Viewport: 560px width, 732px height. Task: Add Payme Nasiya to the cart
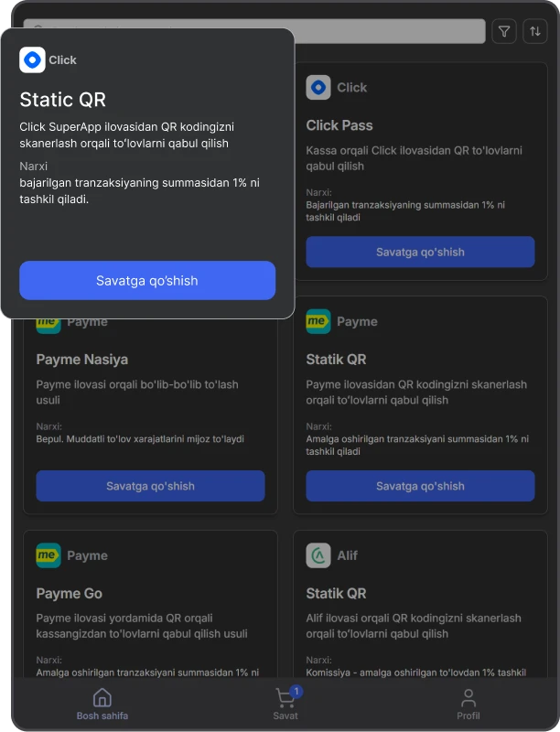coord(150,486)
